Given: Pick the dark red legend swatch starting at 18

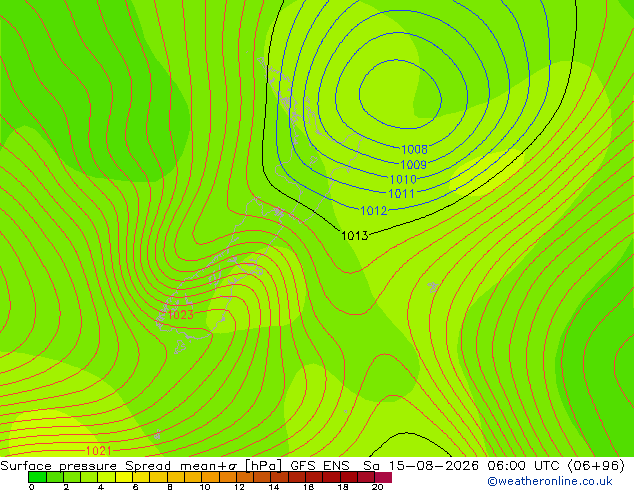Looking at the screenshot, I should coord(349,477).
